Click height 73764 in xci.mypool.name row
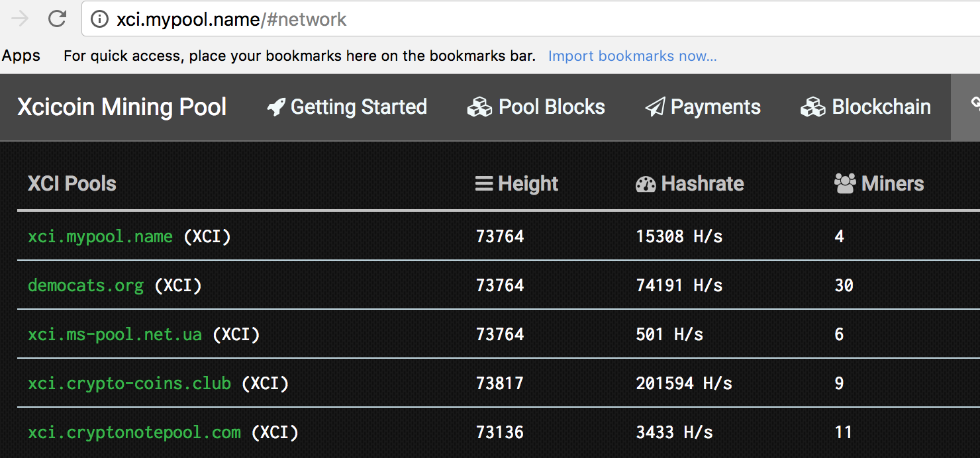This screenshot has height=458, width=980. (500, 236)
